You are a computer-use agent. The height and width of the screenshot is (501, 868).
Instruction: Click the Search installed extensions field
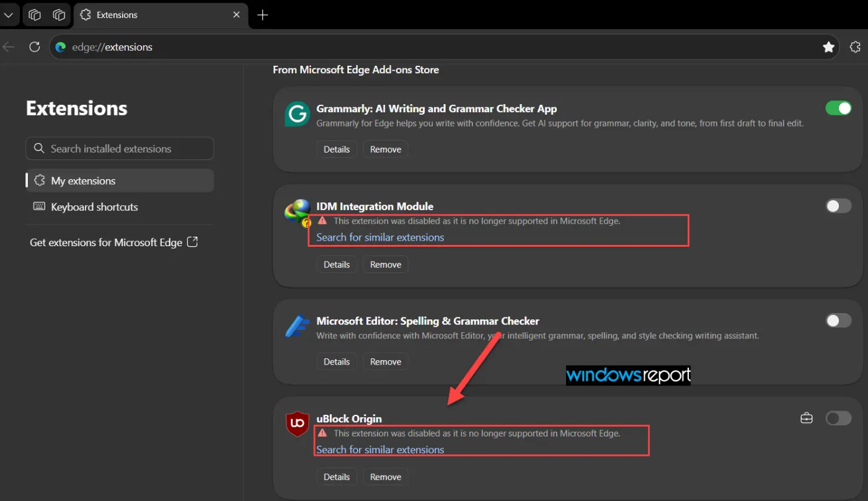pyautogui.click(x=120, y=149)
